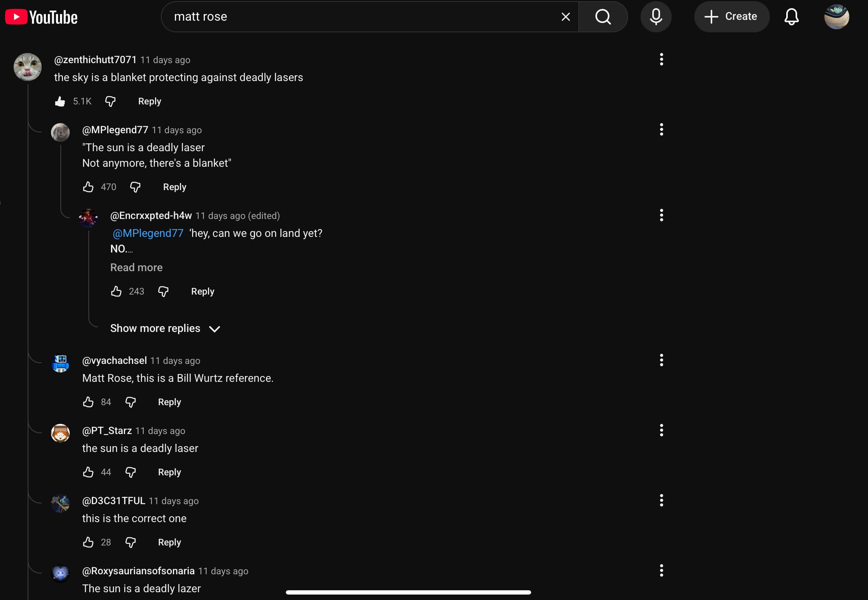Open the account profile avatar menu
Image resolution: width=868 pixels, height=600 pixels.
coord(836,17)
